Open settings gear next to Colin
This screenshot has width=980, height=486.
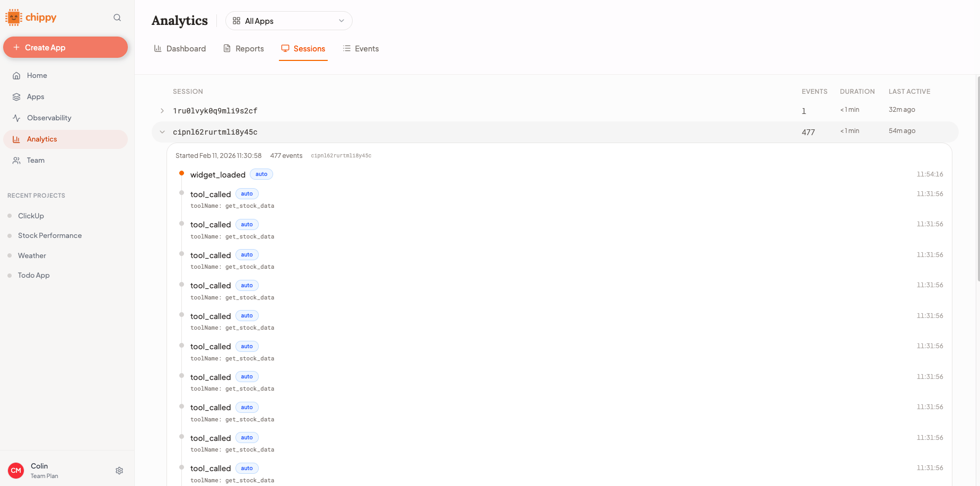click(x=119, y=471)
